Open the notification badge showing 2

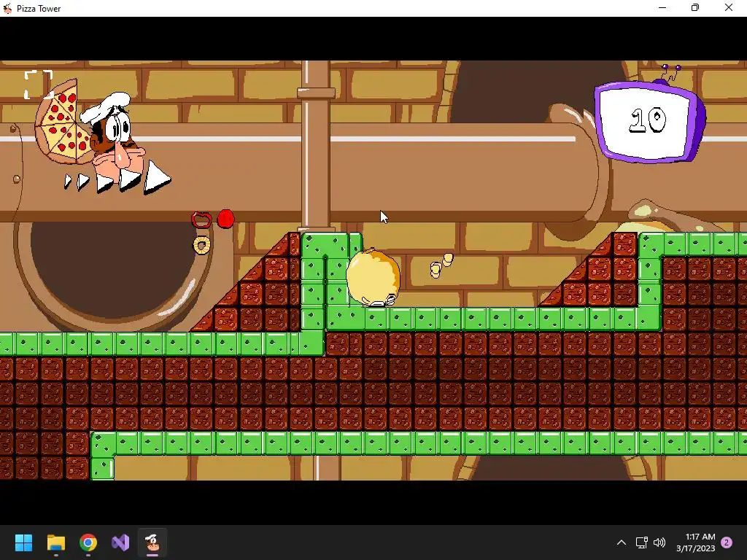coord(727,542)
